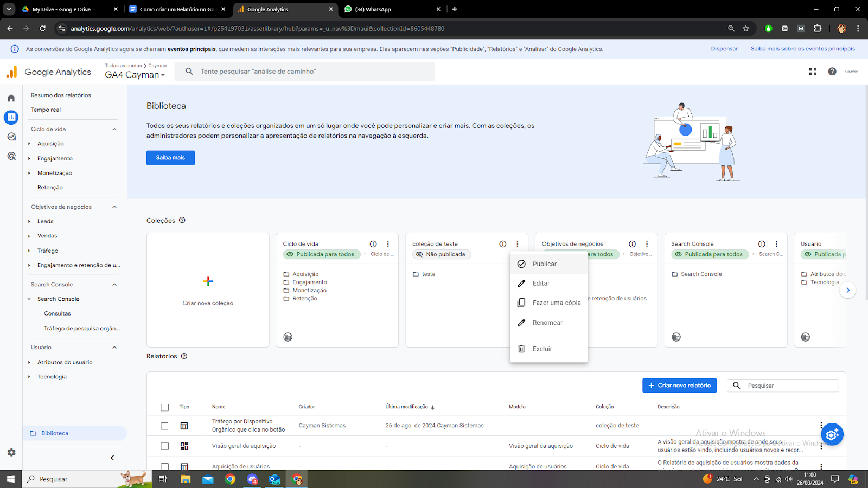The image size is (868, 488).
Task: Check the Aquisição de usuários report row
Action: 165,466
